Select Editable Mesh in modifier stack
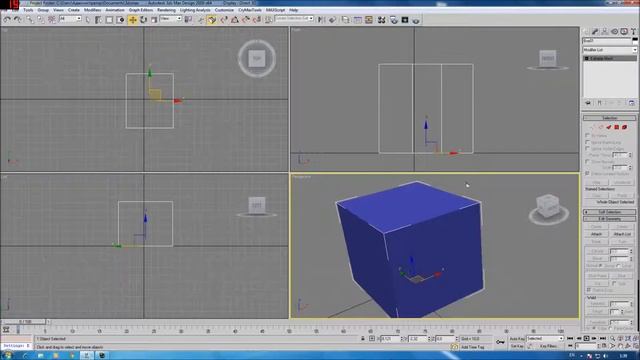 pyautogui.click(x=610, y=58)
